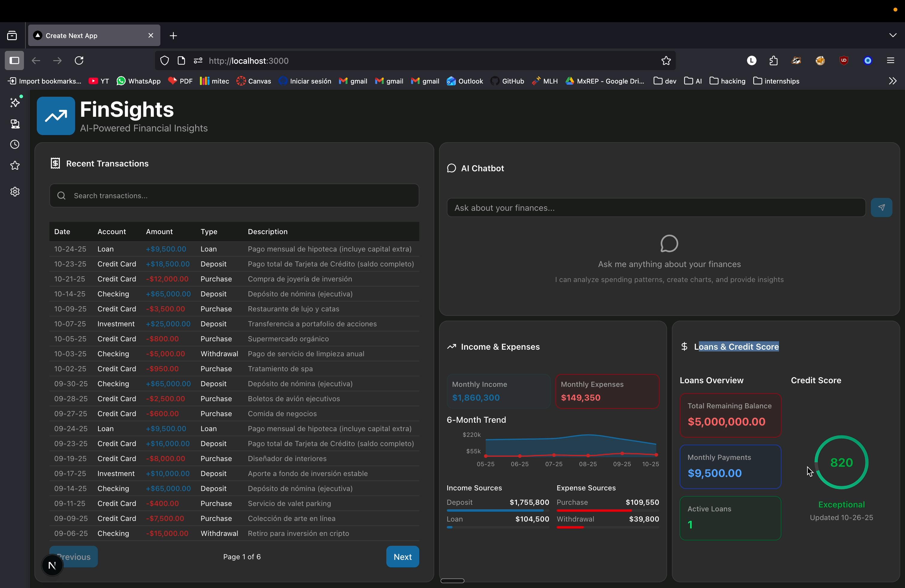
Task: Click the tracking protection shield icon
Action: [x=165, y=61]
